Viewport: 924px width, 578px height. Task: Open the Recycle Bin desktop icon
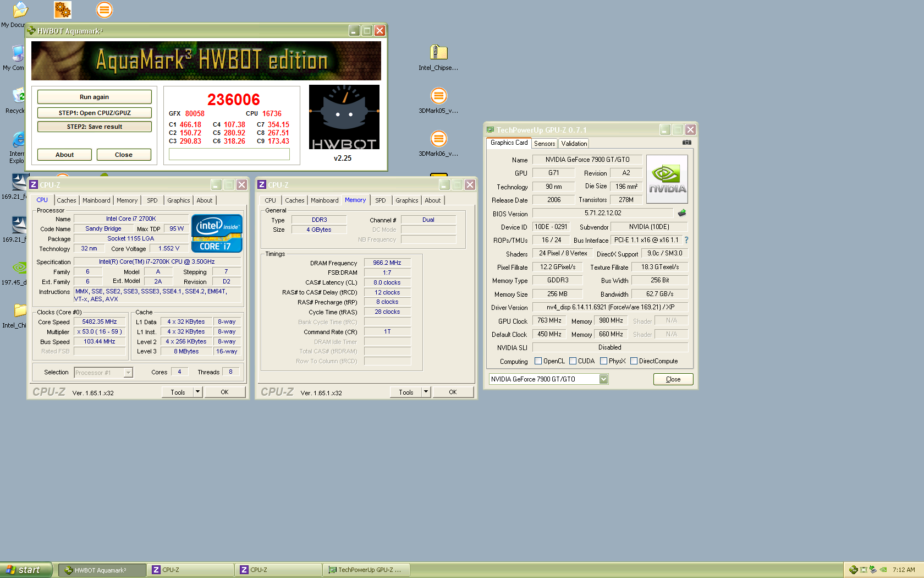coord(18,96)
